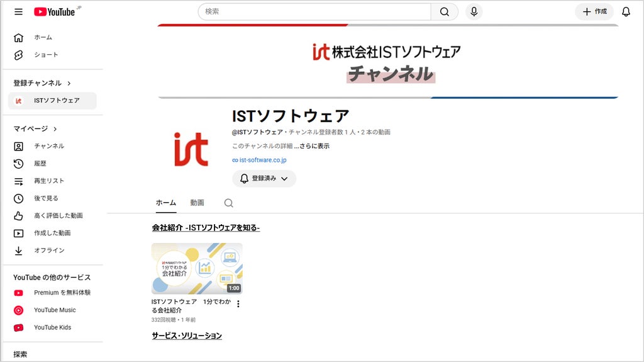Search within channel using magnifier icon
The image size is (644, 362).
coord(229,203)
